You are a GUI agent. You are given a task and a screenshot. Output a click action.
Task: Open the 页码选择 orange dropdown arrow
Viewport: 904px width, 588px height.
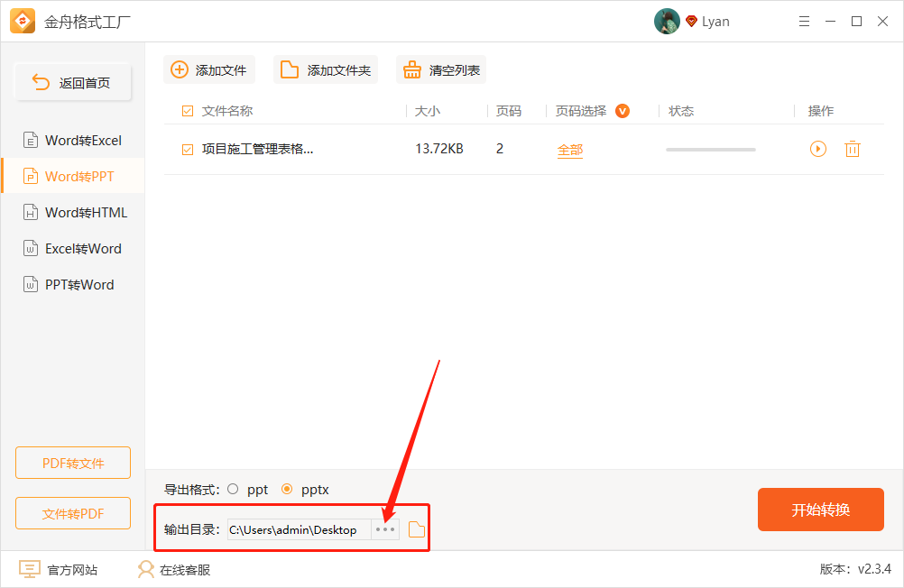623,111
